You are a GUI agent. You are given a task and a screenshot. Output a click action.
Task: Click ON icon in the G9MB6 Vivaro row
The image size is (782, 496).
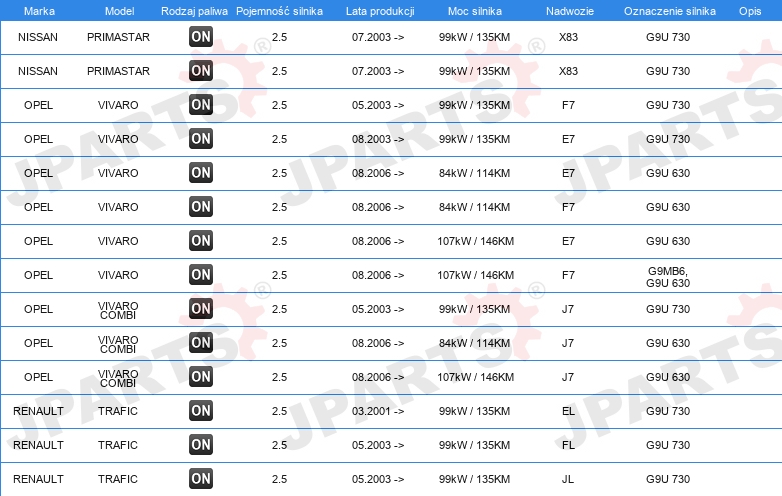(x=201, y=275)
